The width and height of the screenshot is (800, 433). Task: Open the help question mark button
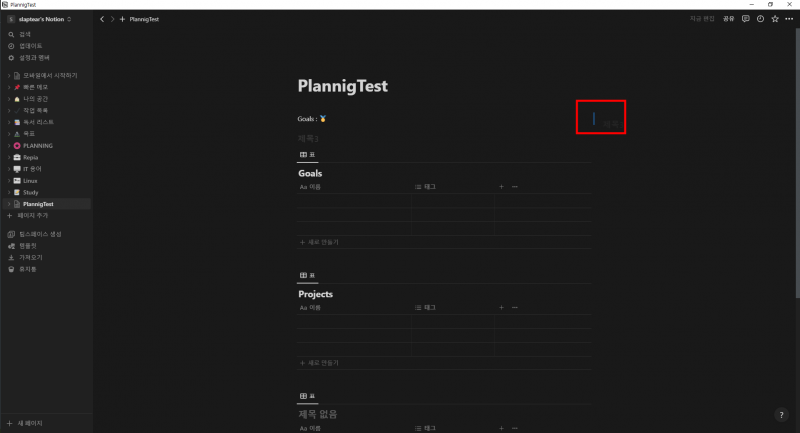point(781,415)
